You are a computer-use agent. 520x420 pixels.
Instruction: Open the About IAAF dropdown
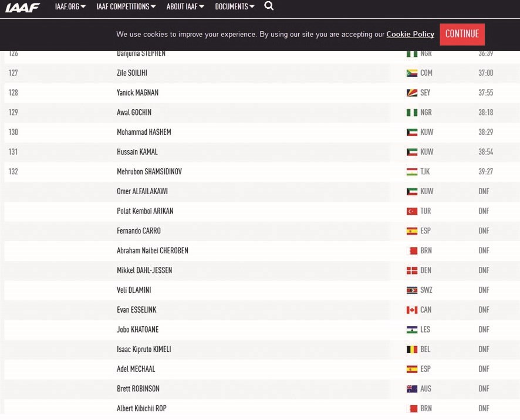185,6
